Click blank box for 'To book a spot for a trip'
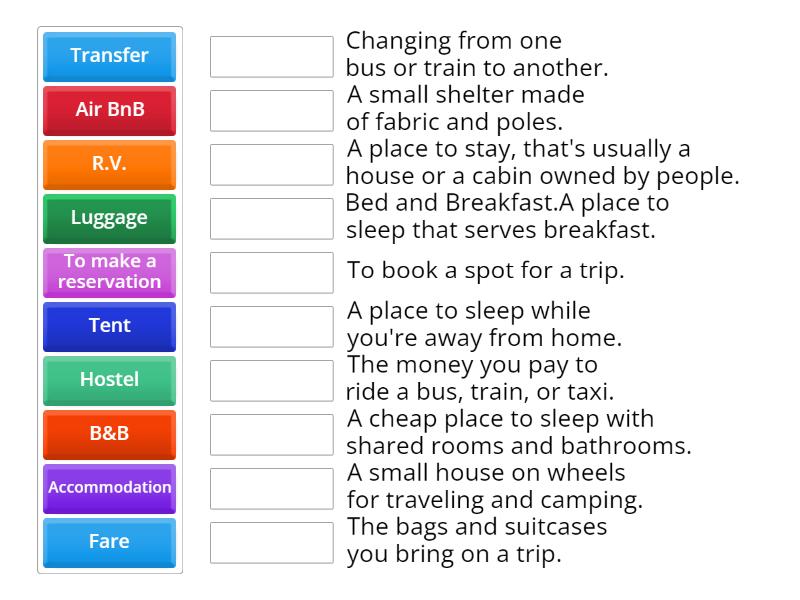 272,273
